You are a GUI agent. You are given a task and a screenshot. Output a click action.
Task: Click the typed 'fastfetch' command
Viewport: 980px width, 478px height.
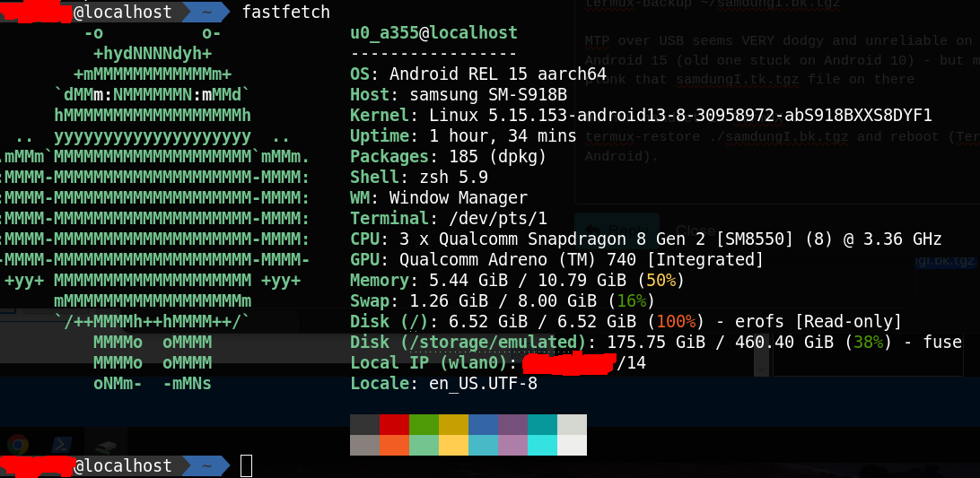click(285, 12)
